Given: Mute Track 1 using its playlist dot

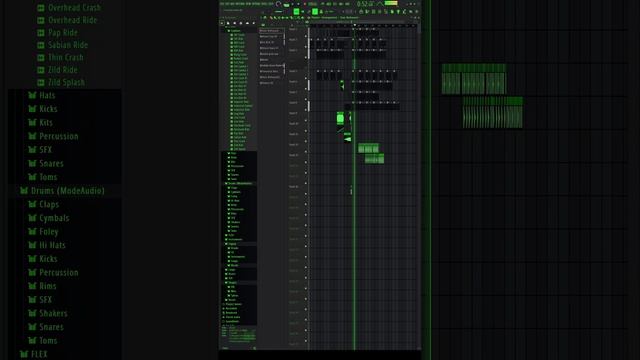Looking at the screenshot, I should tap(306, 36).
